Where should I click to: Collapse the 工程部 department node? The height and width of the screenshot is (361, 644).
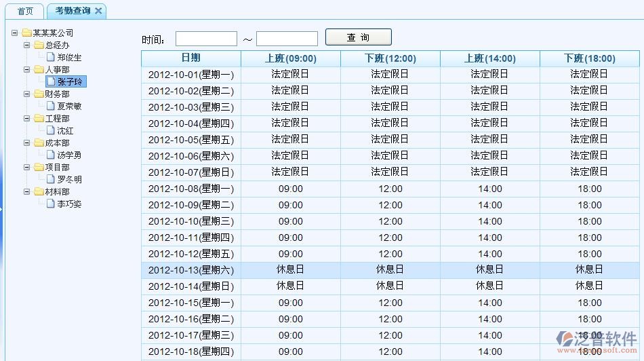[28, 119]
